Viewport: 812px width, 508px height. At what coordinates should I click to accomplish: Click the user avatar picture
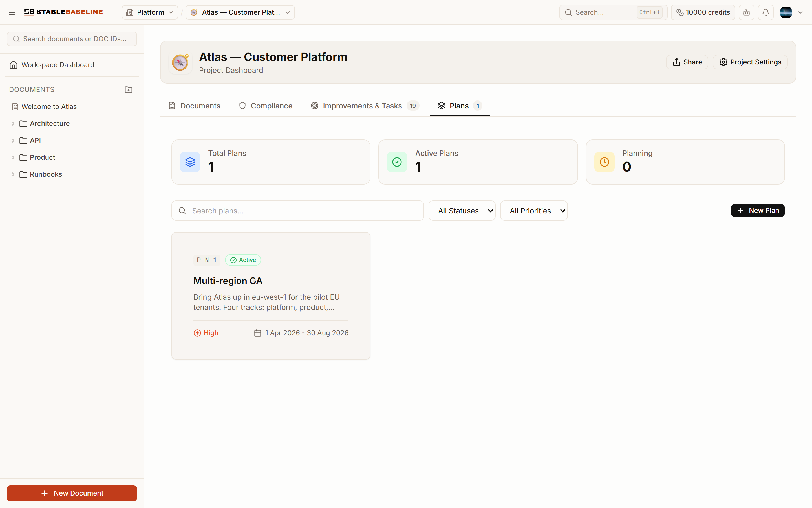[x=786, y=12]
